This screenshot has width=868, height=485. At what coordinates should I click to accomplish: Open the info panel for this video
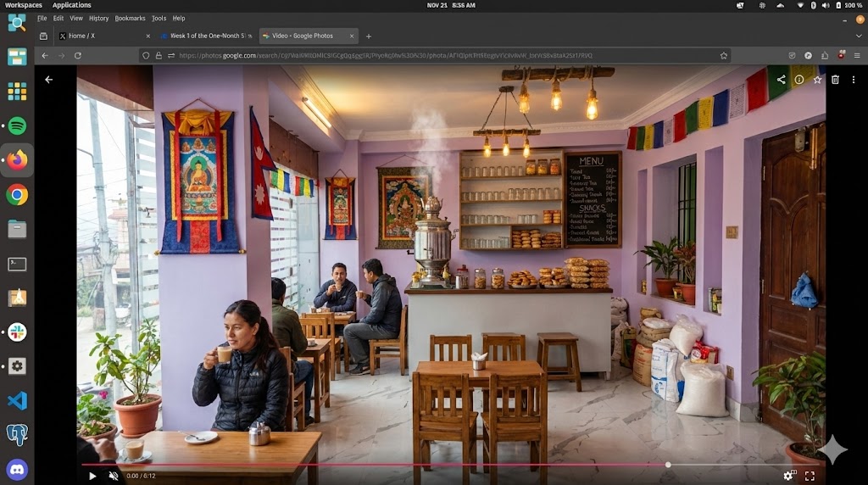[799, 80]
